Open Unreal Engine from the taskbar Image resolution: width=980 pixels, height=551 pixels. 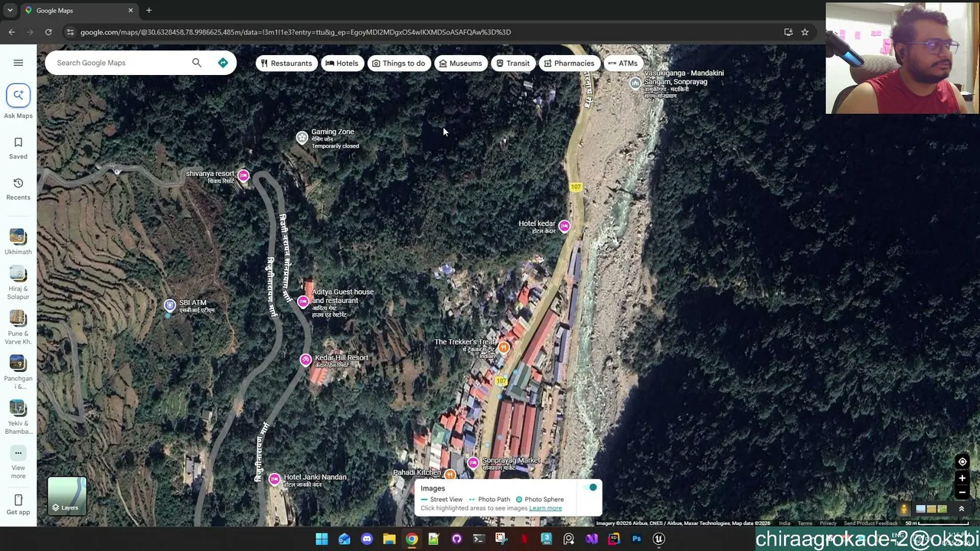[658, 539]
